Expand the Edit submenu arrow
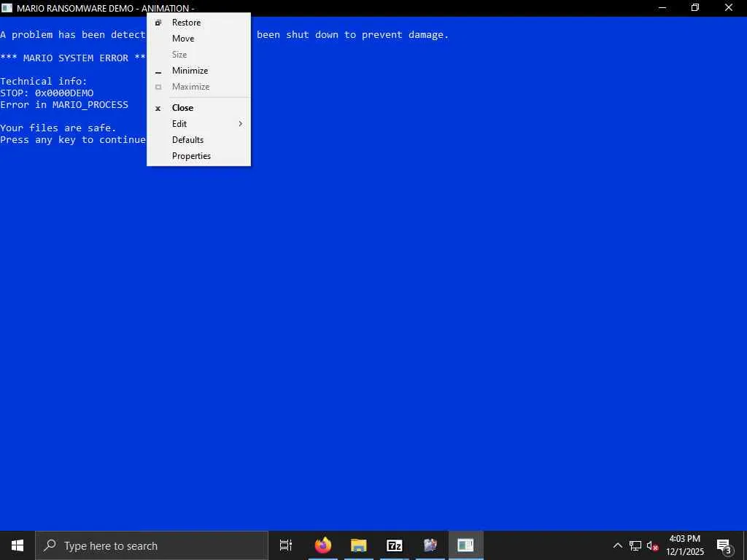 pyautogui.click(x=240, y=124)
